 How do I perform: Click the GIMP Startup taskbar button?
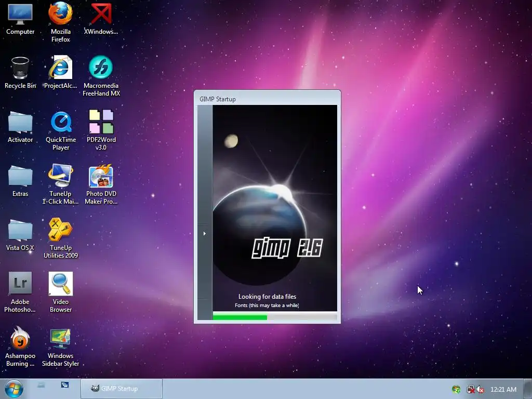(x=122, y=389)
